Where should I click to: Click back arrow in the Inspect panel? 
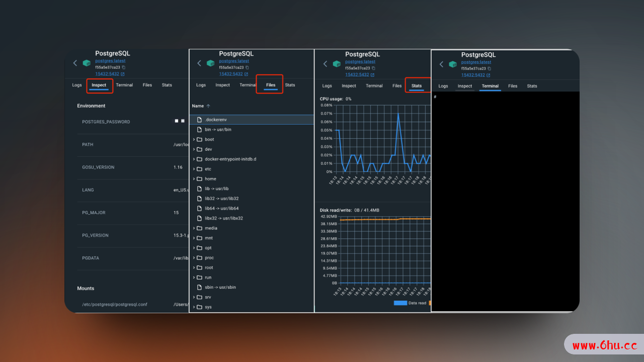click(75, 63)
